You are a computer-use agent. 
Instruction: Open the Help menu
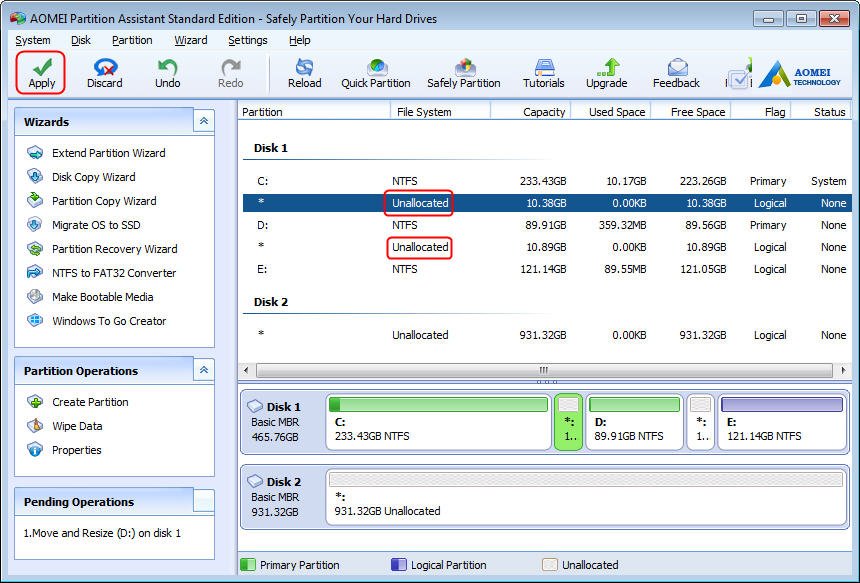[299, 40]
